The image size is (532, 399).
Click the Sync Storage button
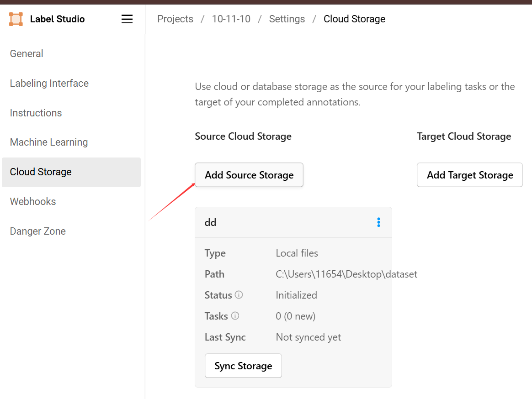(243, 366)
